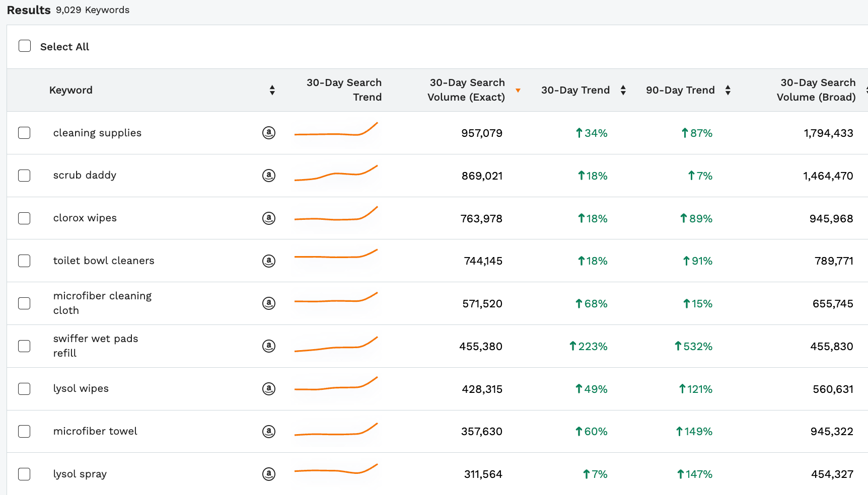View clorox wipes trend sparkline
The image size is (868, 495).
[x=336, y=213]
